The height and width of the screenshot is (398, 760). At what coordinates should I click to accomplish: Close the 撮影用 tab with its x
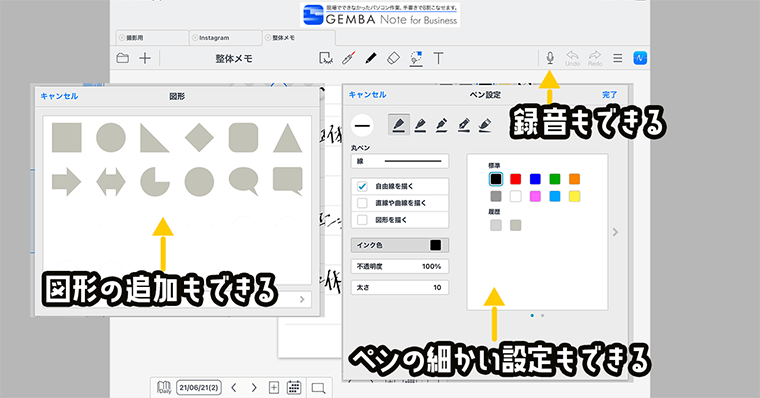coord(122,37)
